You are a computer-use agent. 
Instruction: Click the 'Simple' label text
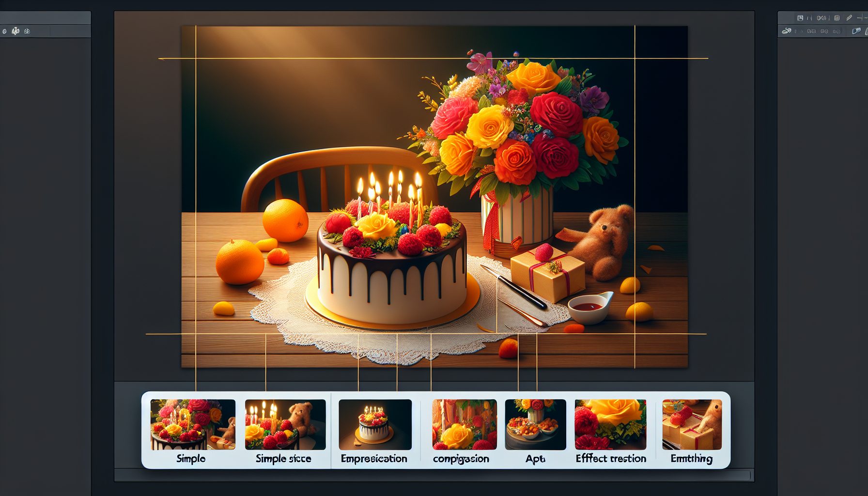(x=191, y=458)
